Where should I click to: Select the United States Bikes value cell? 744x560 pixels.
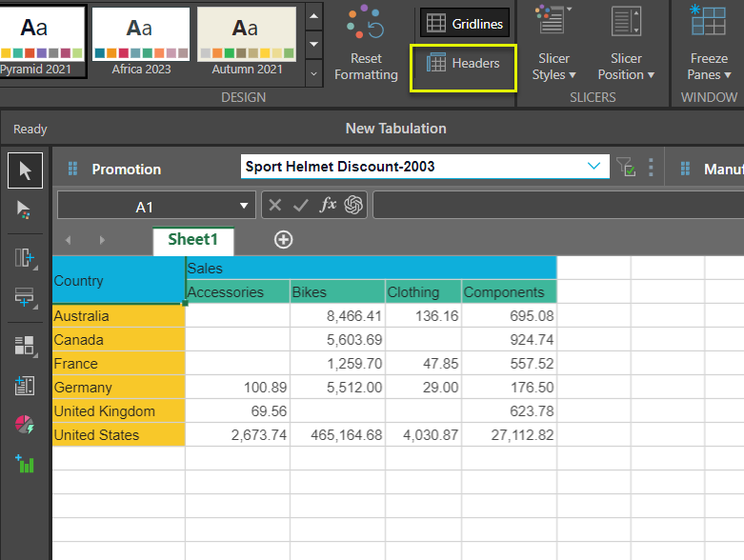coord(338,435)
